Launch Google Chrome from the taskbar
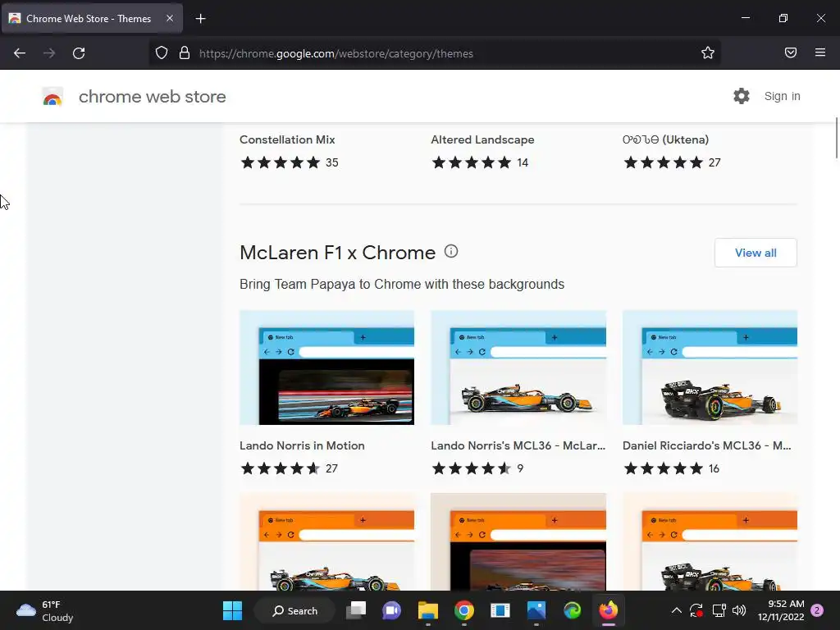Image resolution: width=840 pixels, height=630 pixels. 464,610
